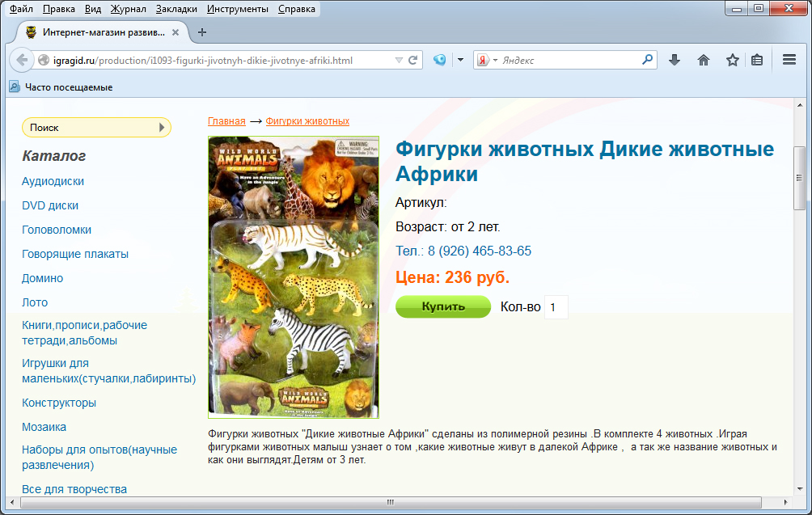Open the downloads arrow icon
The width and height of the screenshot is (812, 515).
point(675,60)
